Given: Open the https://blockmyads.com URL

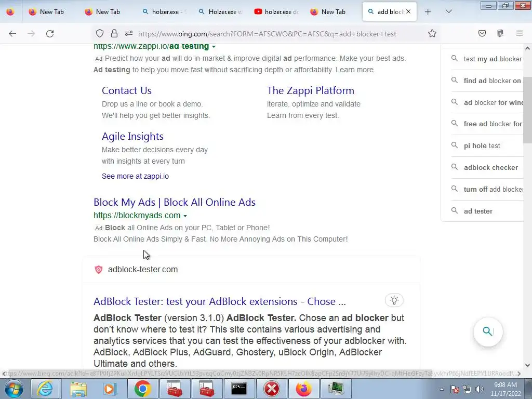Looking at the screenshot, I should 137,216.
